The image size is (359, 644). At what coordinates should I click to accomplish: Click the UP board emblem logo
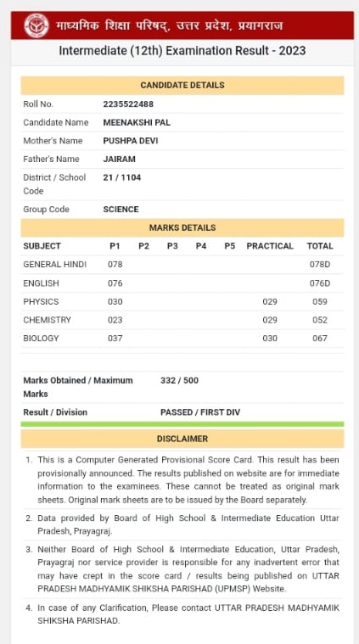(36, 25)
